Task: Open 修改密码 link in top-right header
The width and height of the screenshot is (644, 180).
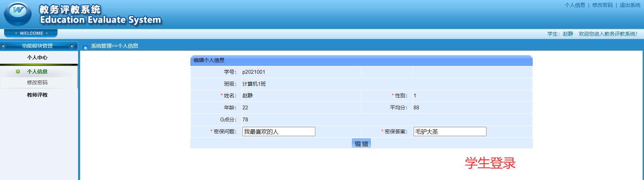Action: [x=602, y=5]
